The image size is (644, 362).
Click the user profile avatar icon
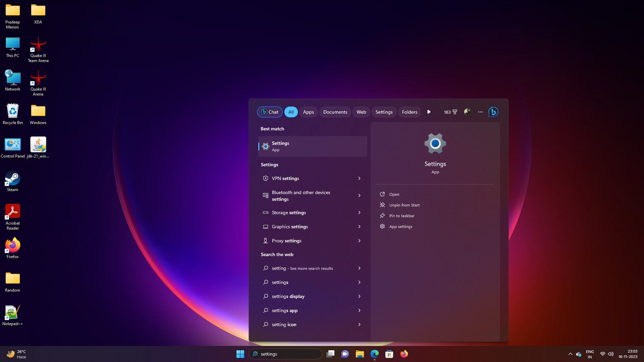467,112
